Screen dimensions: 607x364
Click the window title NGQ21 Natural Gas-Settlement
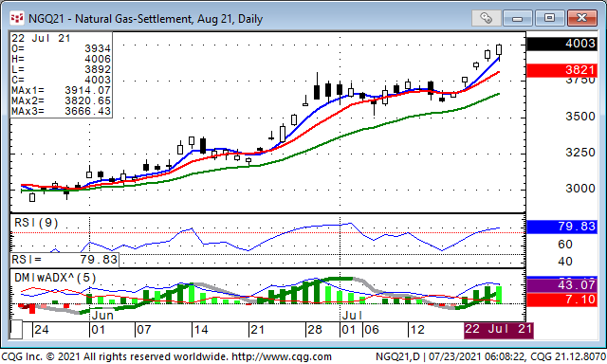click(145, 19)
